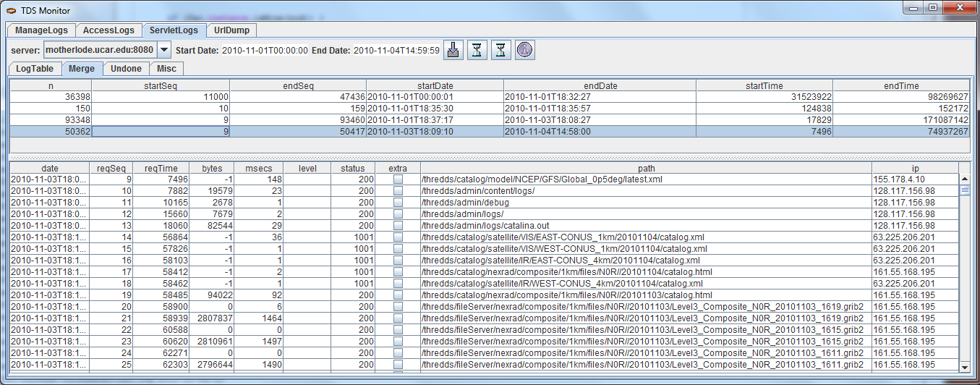The width and height of the screenshot is (980, 385).
Task: Select the UrlDump tab
Action: [231, 30]
